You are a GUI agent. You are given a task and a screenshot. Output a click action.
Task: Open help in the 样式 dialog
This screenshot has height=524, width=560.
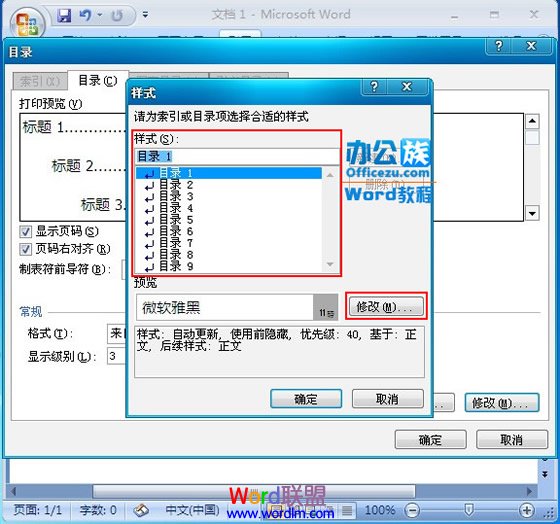(374, 86)
